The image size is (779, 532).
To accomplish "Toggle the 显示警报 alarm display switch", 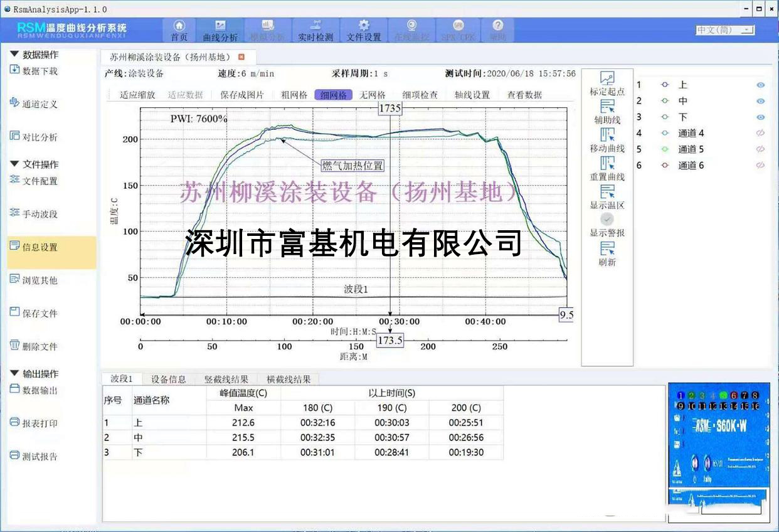I will [x=607, y=218].
